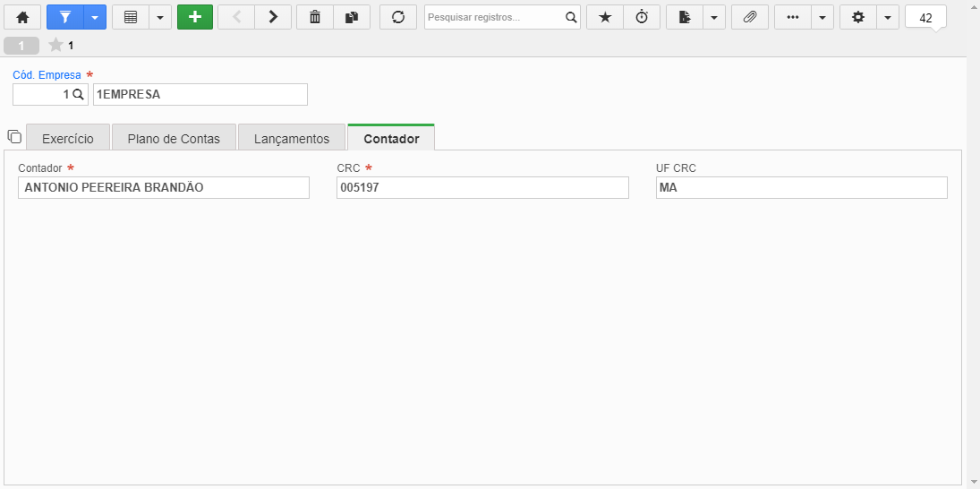
Task: Switch to the Plano de Contas tab
Action: 174,138
